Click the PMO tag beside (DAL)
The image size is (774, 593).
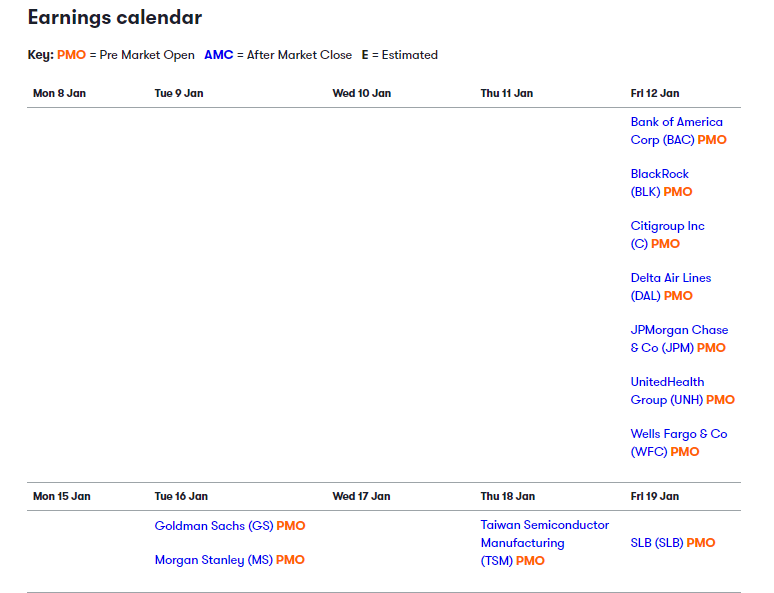coord(678,296)
